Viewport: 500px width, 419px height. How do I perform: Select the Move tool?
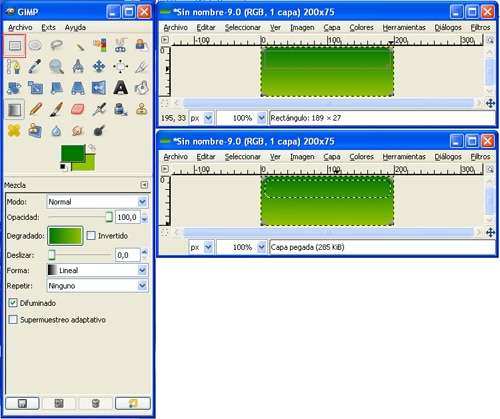[99, 67]
